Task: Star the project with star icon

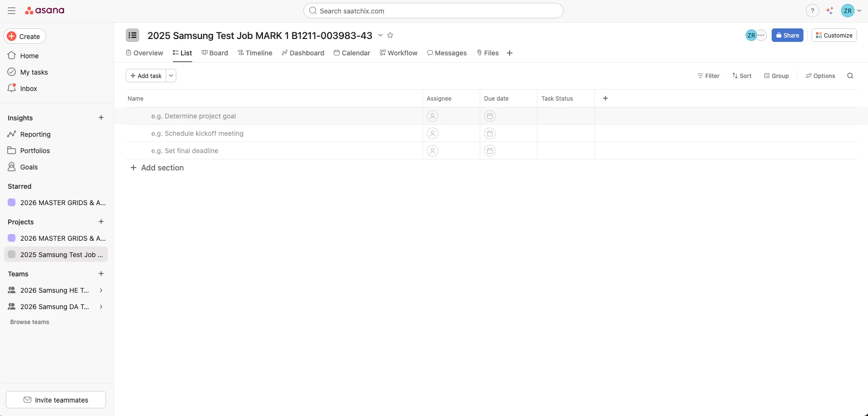Action: pos(390,35)
